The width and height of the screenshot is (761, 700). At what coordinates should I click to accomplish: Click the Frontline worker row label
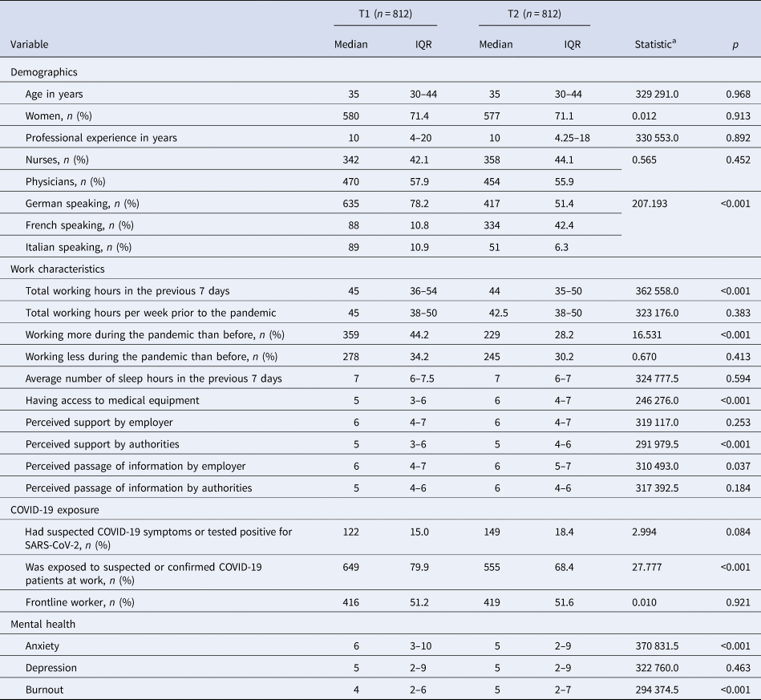point(69,601)
